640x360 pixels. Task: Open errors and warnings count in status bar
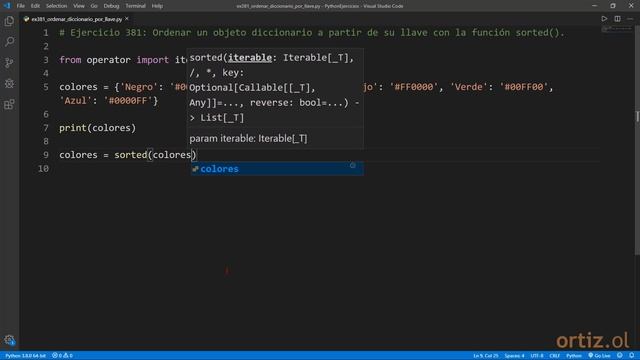tap(62, 356)
